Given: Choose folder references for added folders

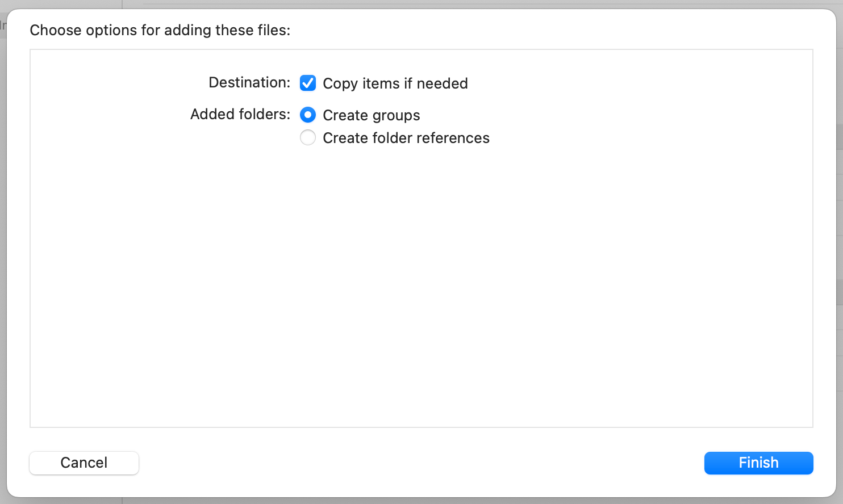Looking at the screenshot, I should pos(308,138).
